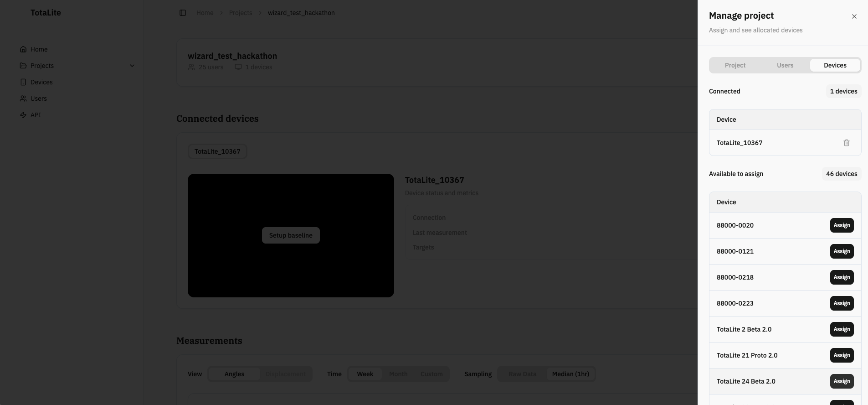Go to Projects breadcrumb link

(241, 13)
